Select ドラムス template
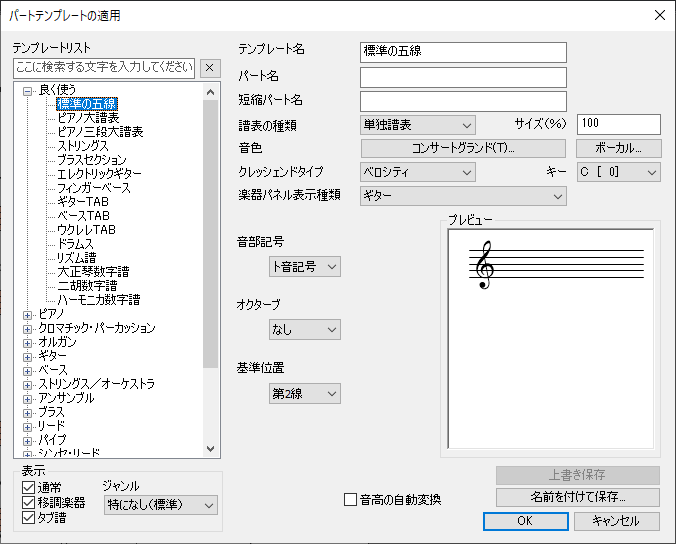Screen dimensions: 676x544 75,244
